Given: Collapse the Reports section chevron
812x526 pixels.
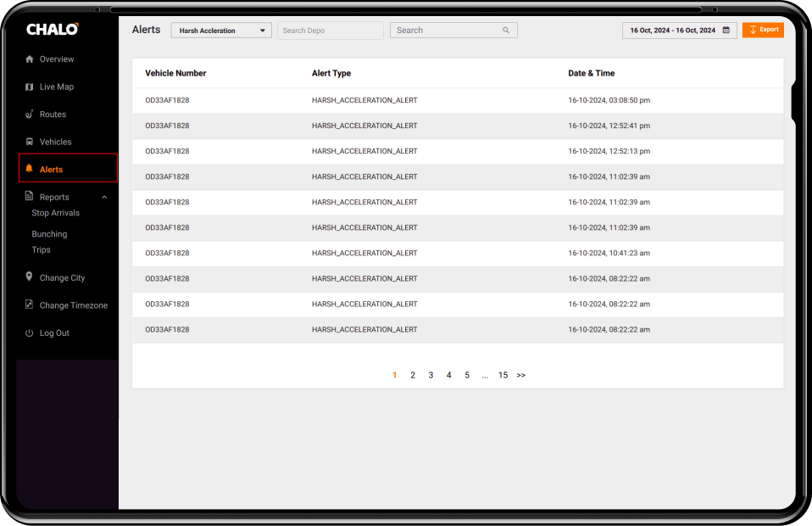Looking at the screenshot, I should [x=104, y=198].
